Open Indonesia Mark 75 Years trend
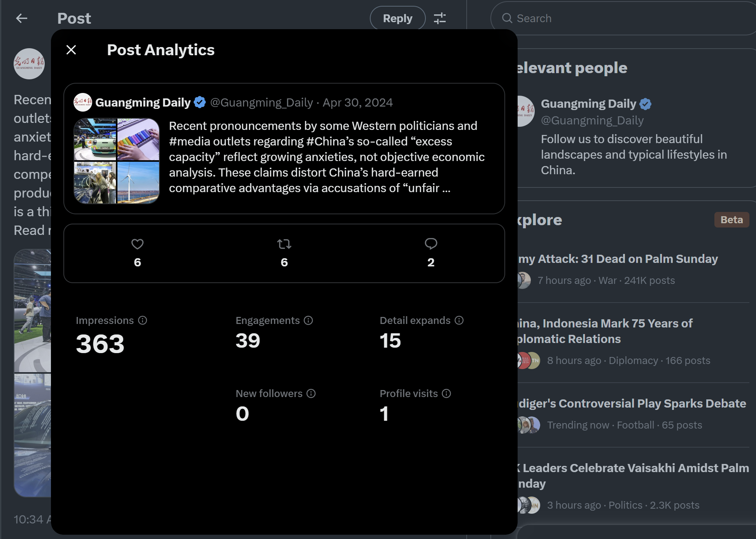This screenshot has height=539, width=756. [x=605, y=331]
